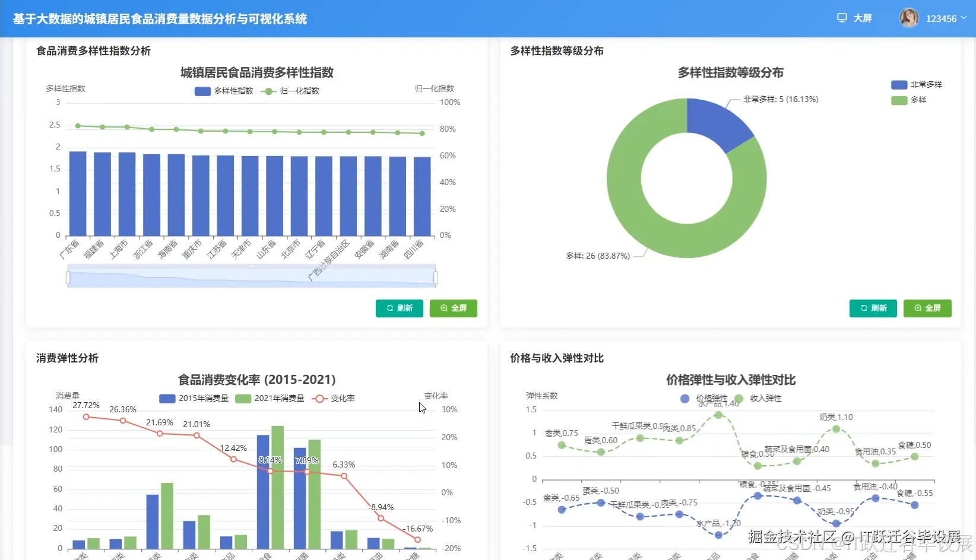The width and height of the screenshot is (976, 560).
Task: Click the data zoom slider track under the bar chart
Action: (252, 278)
